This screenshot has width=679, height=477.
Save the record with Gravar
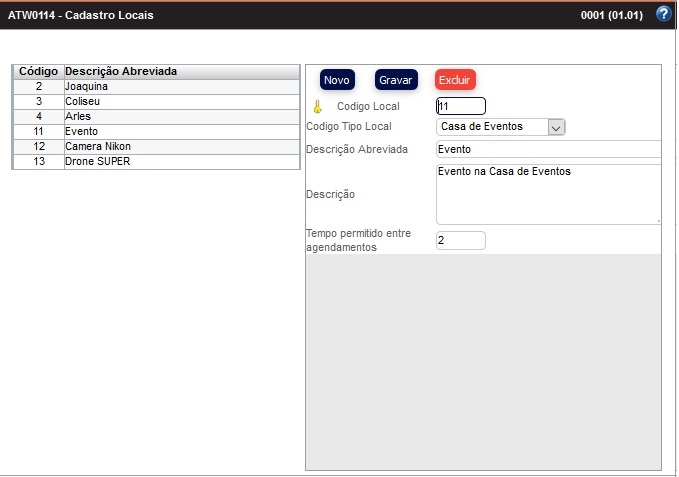[396, 80]
